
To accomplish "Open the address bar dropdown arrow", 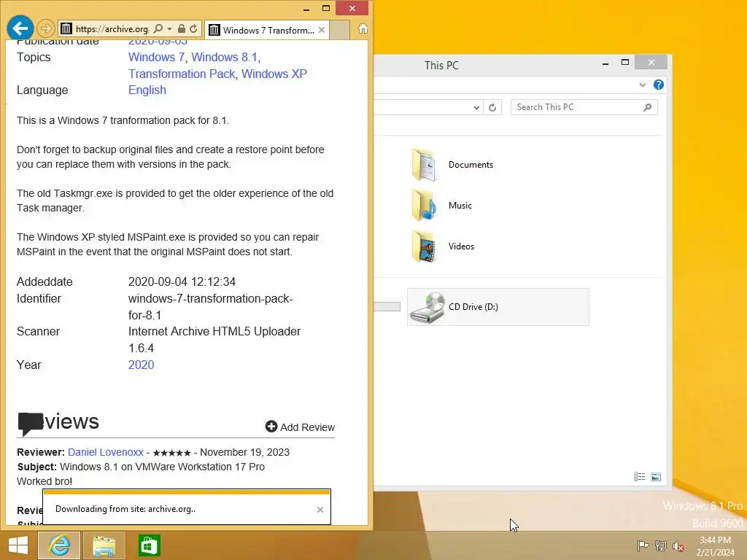I will 169,29.
